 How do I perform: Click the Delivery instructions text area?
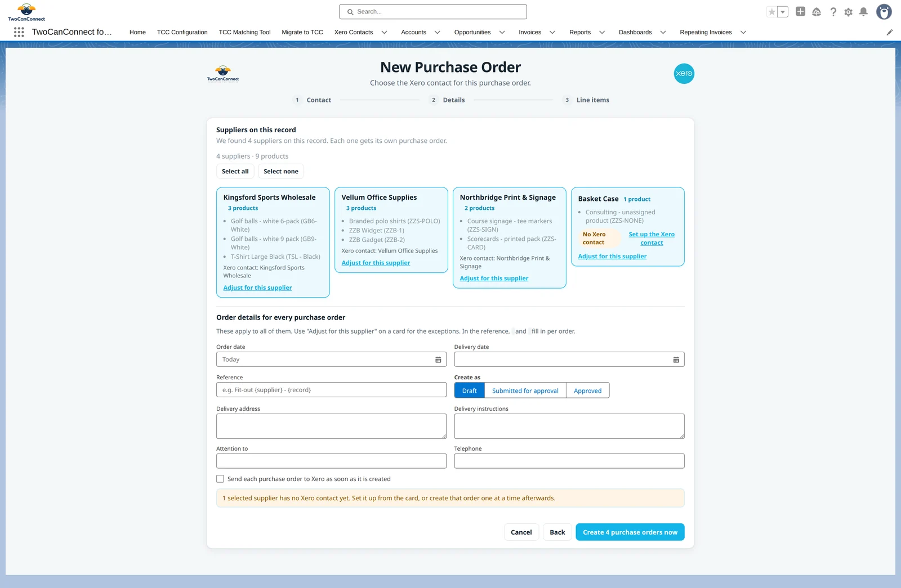pos(569,427)
